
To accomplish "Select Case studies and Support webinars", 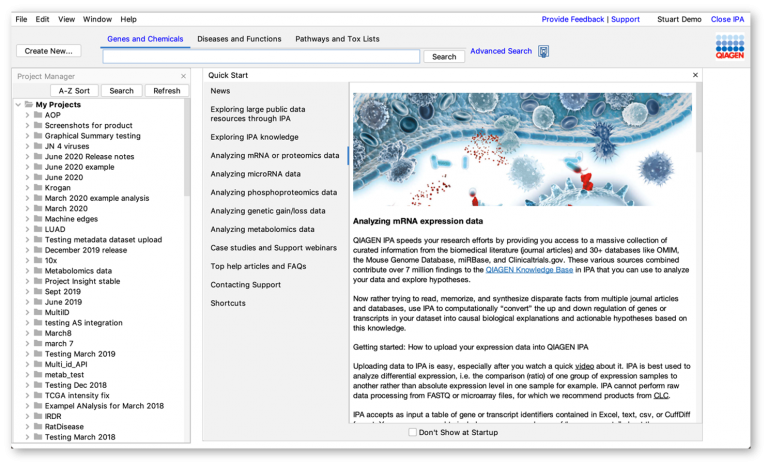I will pyautogui.click(x=274, y=248).
